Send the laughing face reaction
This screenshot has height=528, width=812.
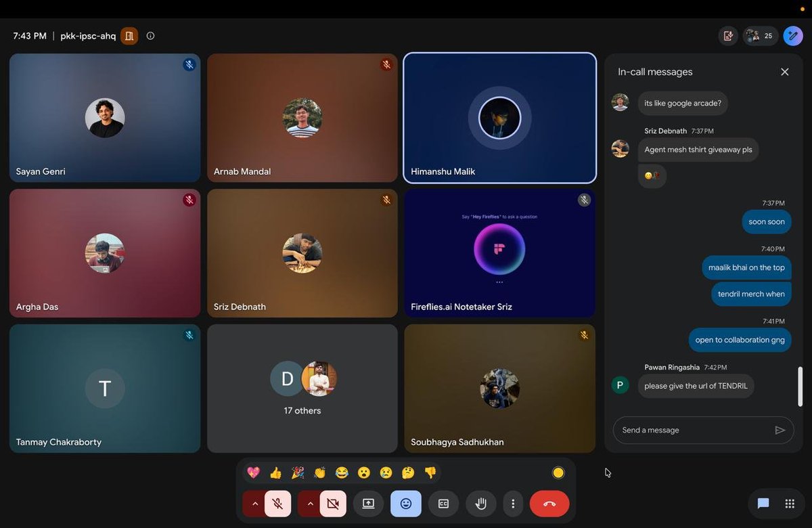342,472
